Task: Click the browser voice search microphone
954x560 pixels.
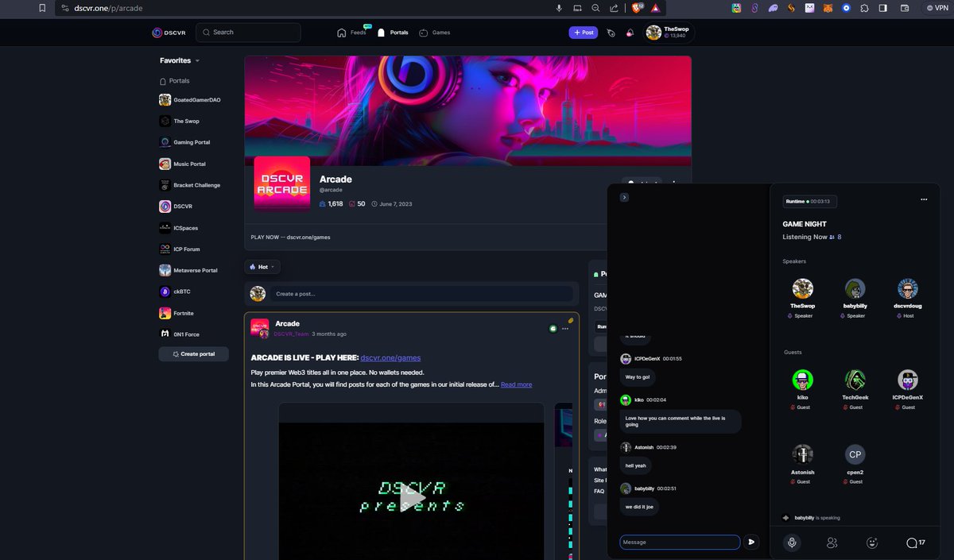Action: [559, 8]
